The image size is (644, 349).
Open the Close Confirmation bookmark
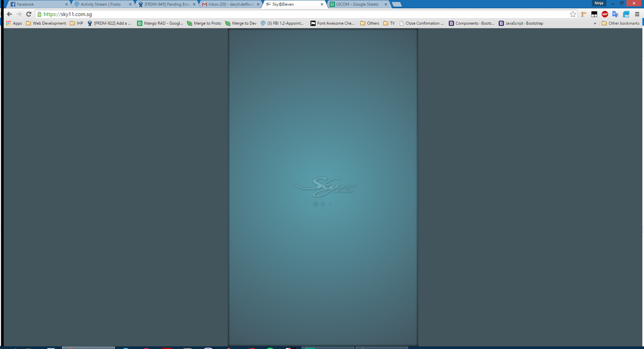click(x=421, y=23)
